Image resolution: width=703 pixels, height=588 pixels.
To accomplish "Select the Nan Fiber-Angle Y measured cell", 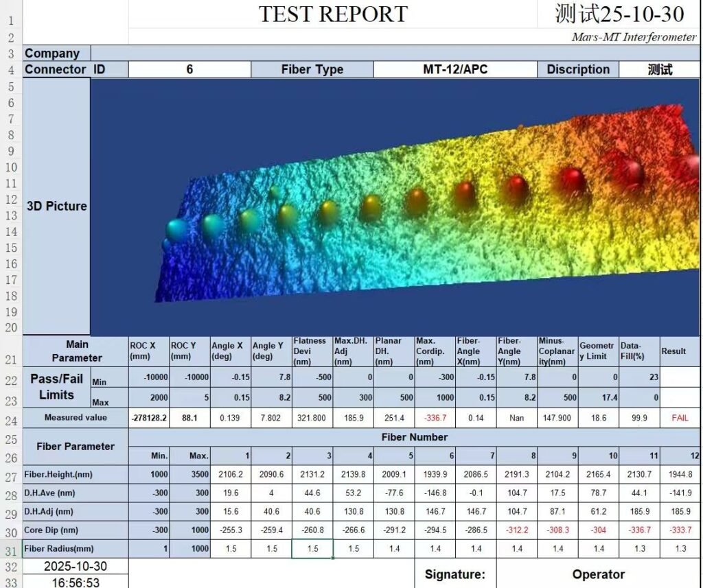I will [x=516, y=417].
